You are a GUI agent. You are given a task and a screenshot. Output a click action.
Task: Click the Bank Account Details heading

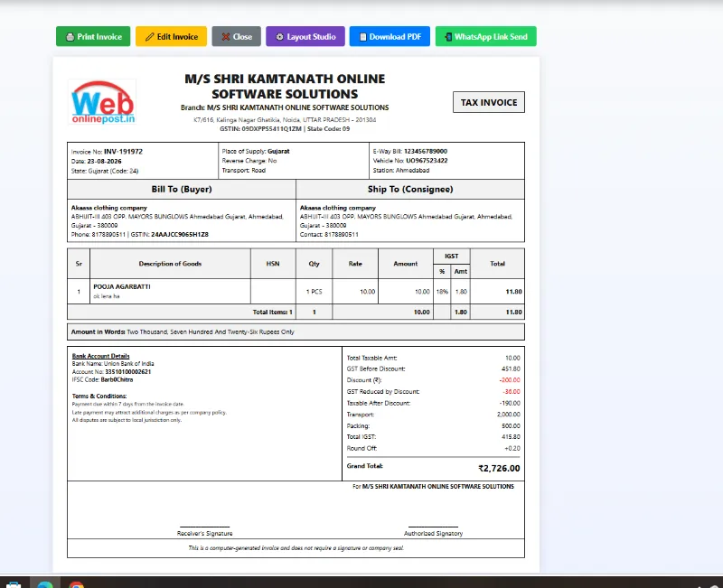click(100, 356)
